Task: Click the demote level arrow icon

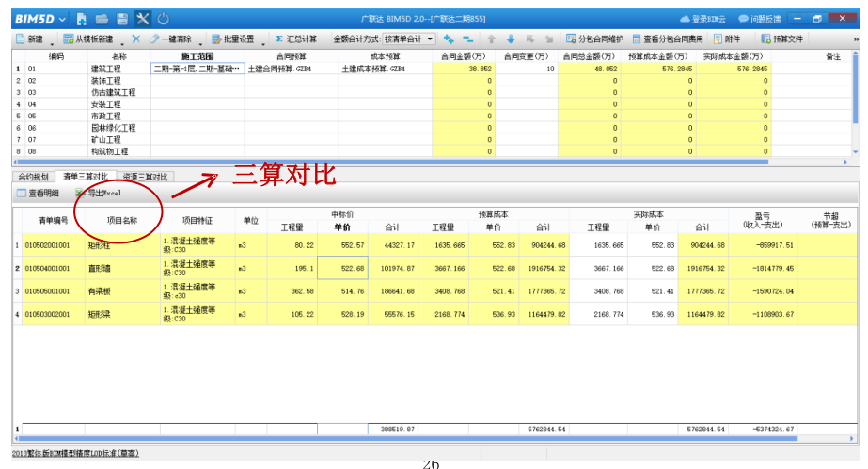Action: (x=549, y=39)
